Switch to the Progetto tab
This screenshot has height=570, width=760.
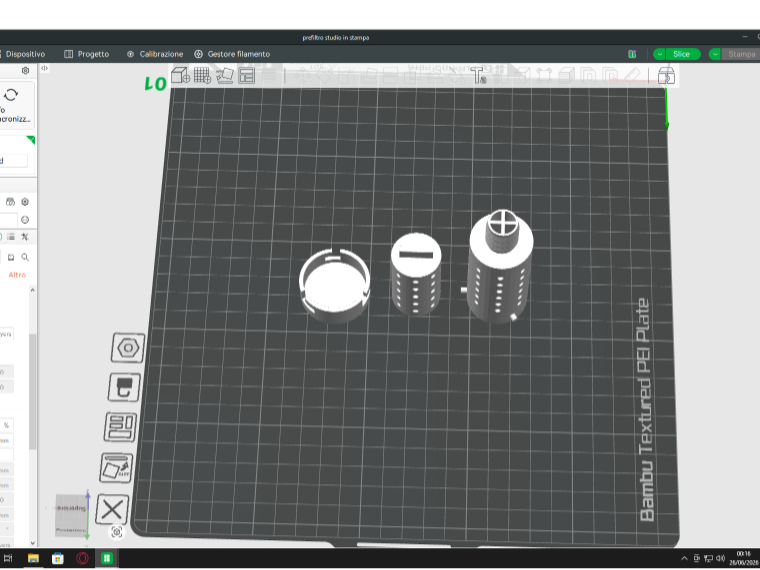coord(87,54)
